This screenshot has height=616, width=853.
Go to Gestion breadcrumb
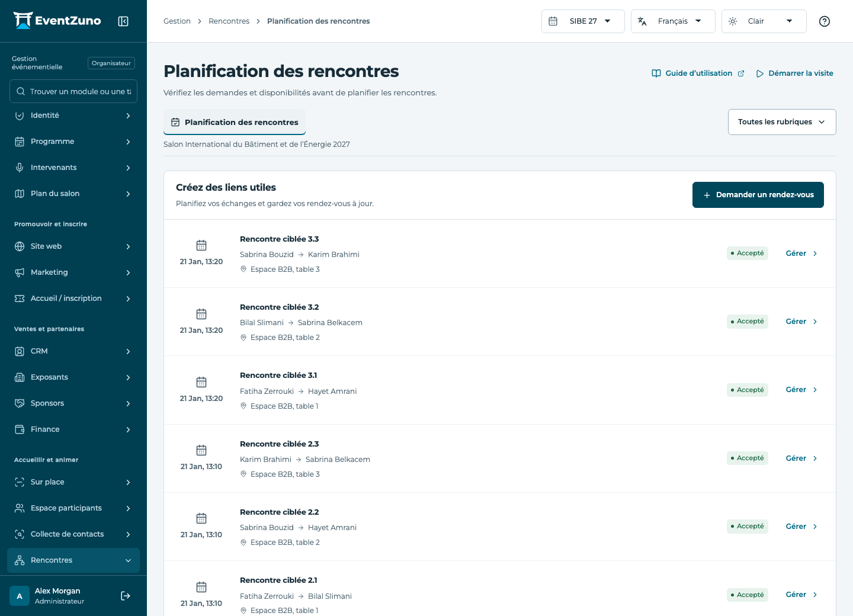pos(177,21)
